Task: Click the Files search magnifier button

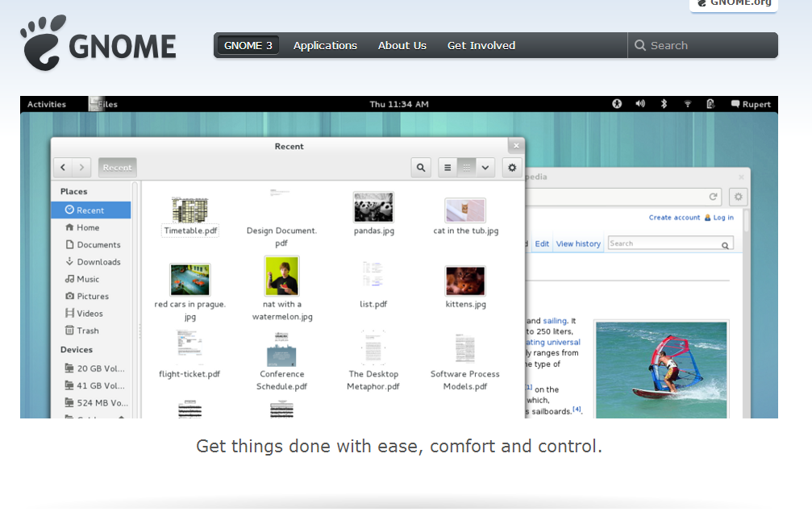Action: coord(421,168)
